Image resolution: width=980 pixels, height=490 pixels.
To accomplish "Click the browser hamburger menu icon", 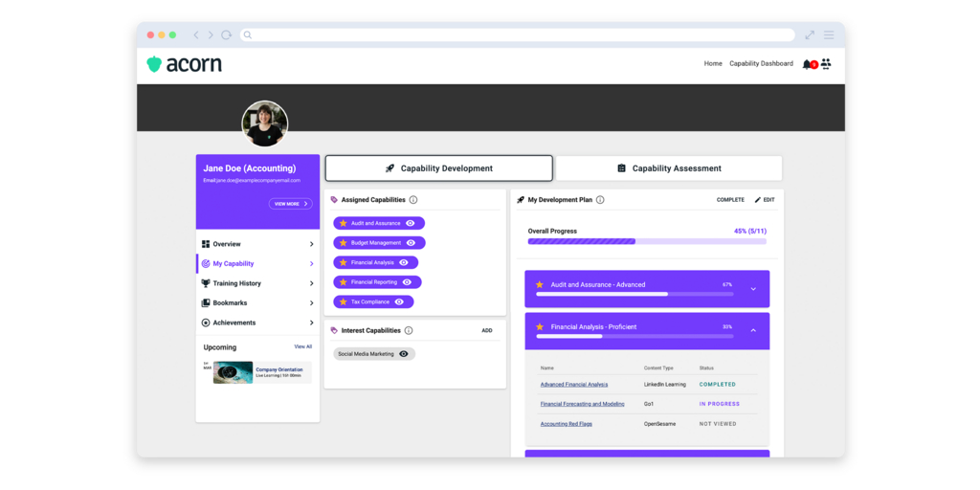I will tap(829, 35).
